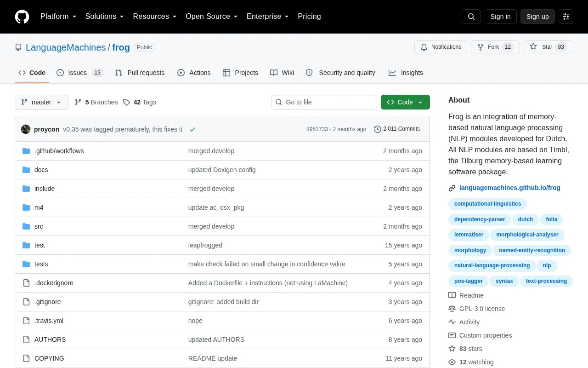Open the master branch selector
This screenshot has width=588, height=368.
click(41, 102)
